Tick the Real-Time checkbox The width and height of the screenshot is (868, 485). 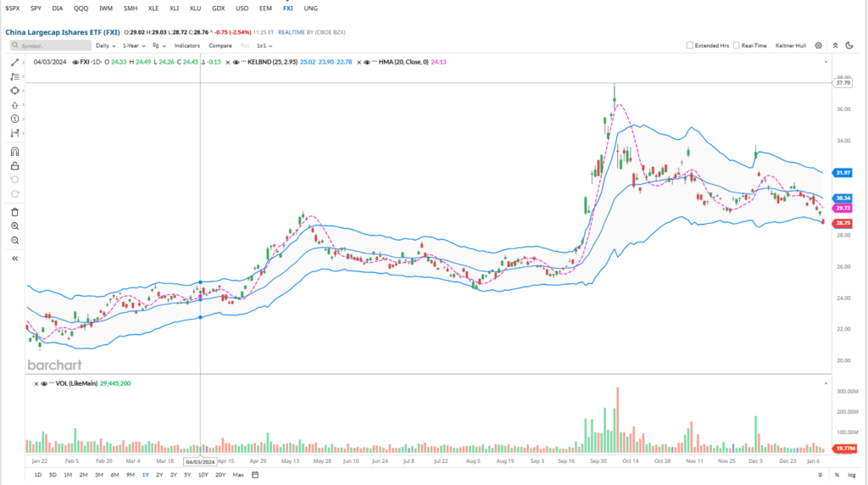point(737,46)
